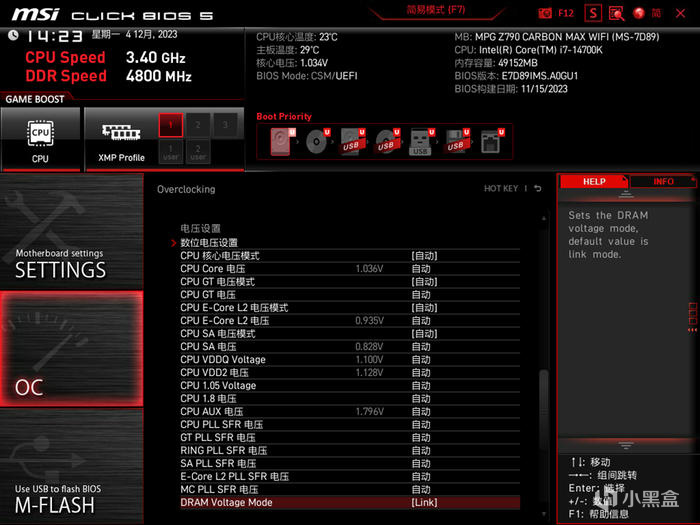Select the SA PLL SFR 电压 row
The width and height of the screenshot is (700, 525).
pyautogui.click(x=350, y=463)
